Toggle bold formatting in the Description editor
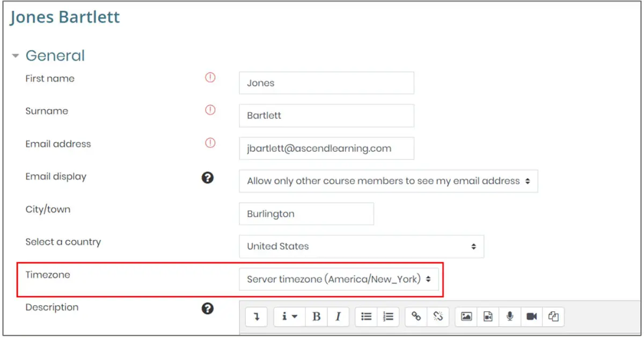 click(316, 317)
